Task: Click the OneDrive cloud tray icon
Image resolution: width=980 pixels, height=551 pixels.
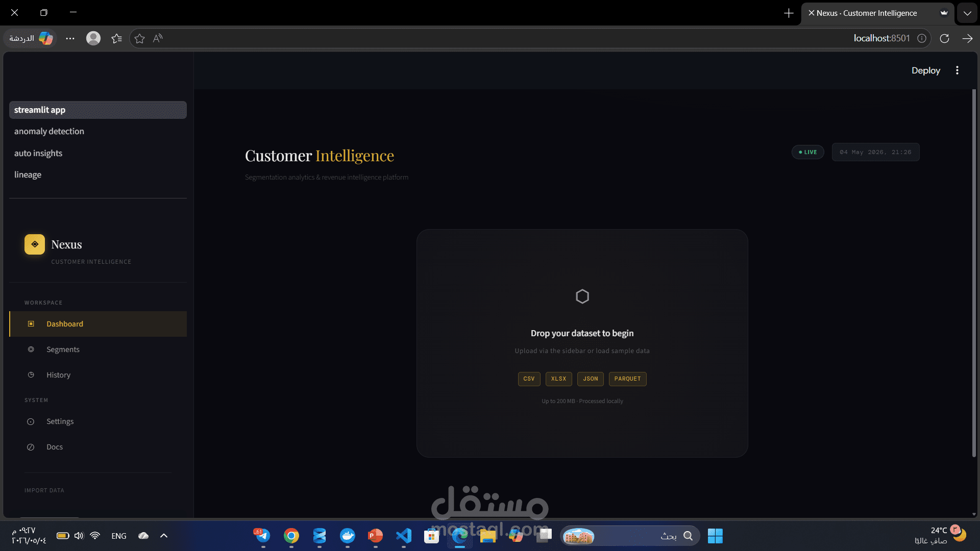Action: pos(143,536)
